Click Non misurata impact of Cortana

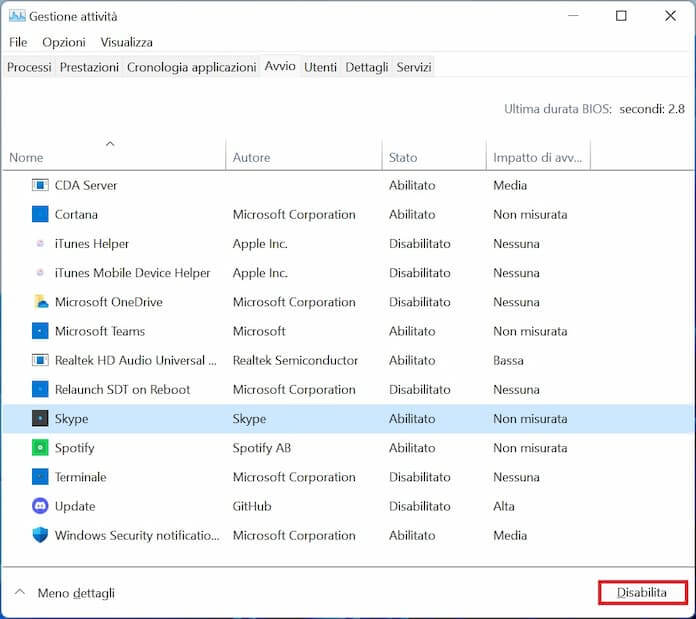click(530, 214)
